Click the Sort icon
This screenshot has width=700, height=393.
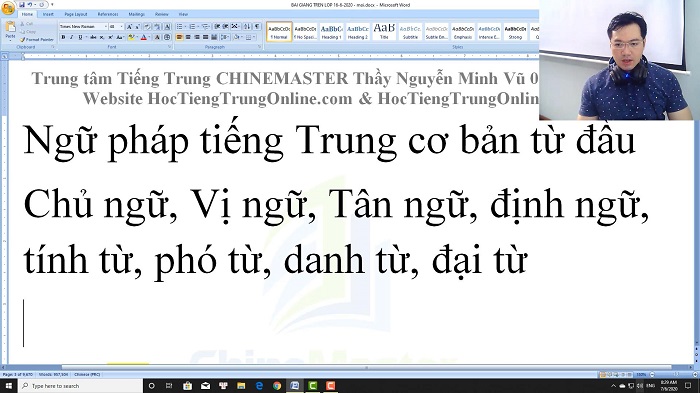point(247,27)
